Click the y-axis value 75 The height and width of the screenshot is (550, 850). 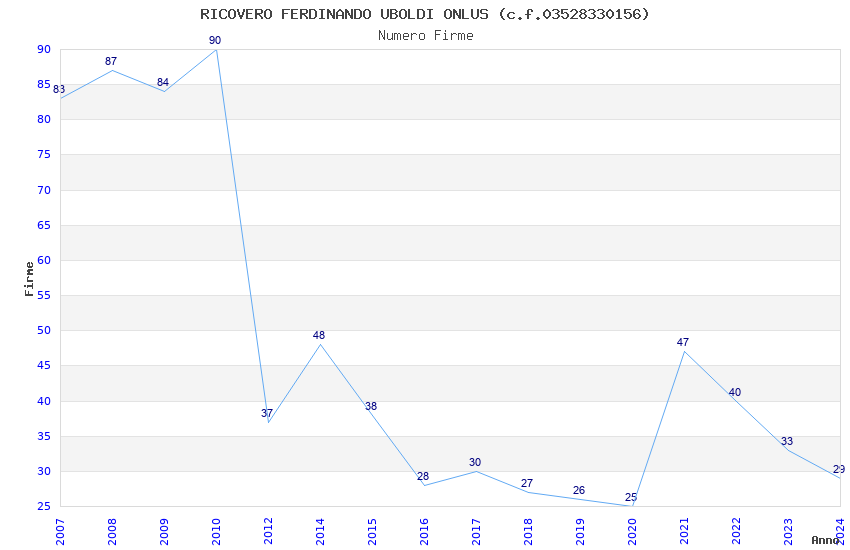(44, 154)
